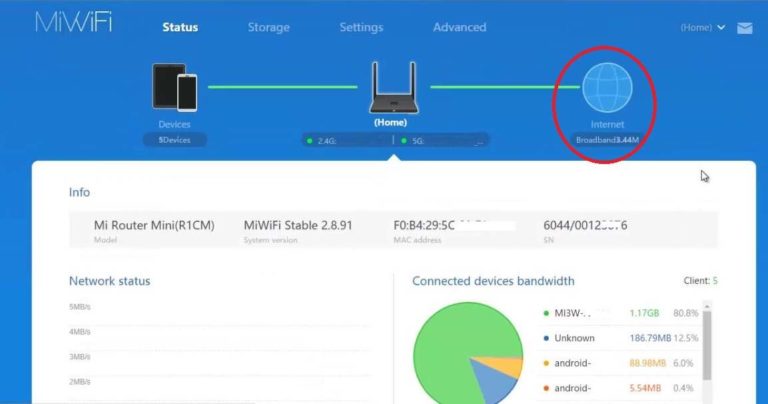Click the MiWiFi logo
768x404 pixels.
[73, 25]
